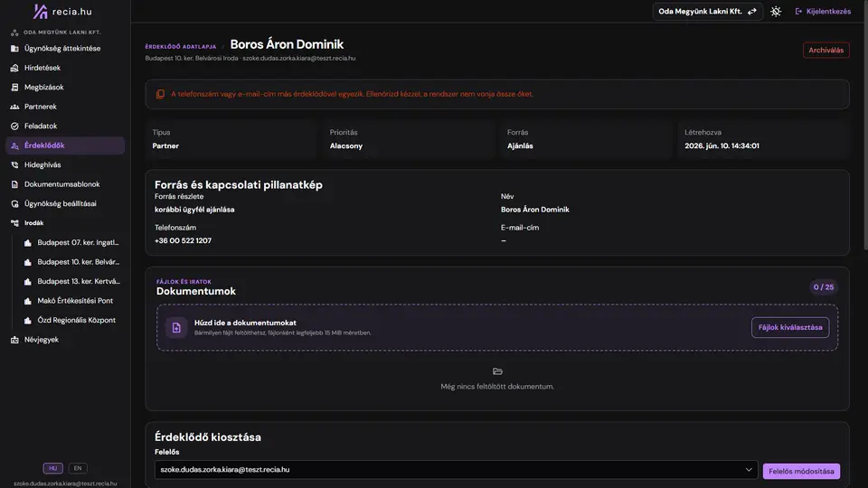This screenshot has height=488, width=868.
Task: Click the page vertical scrollbar
Action: tap(864, 125)
